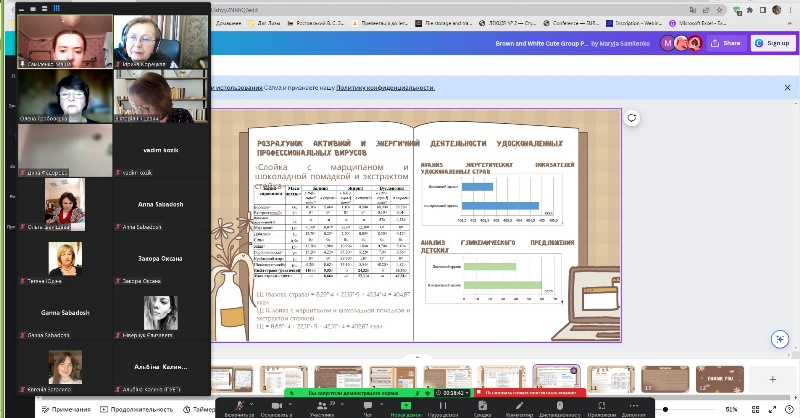The height and width of the screenshot is (418, 800).
Task: Open video options arrow next to camera
Action: coord(290,404)
